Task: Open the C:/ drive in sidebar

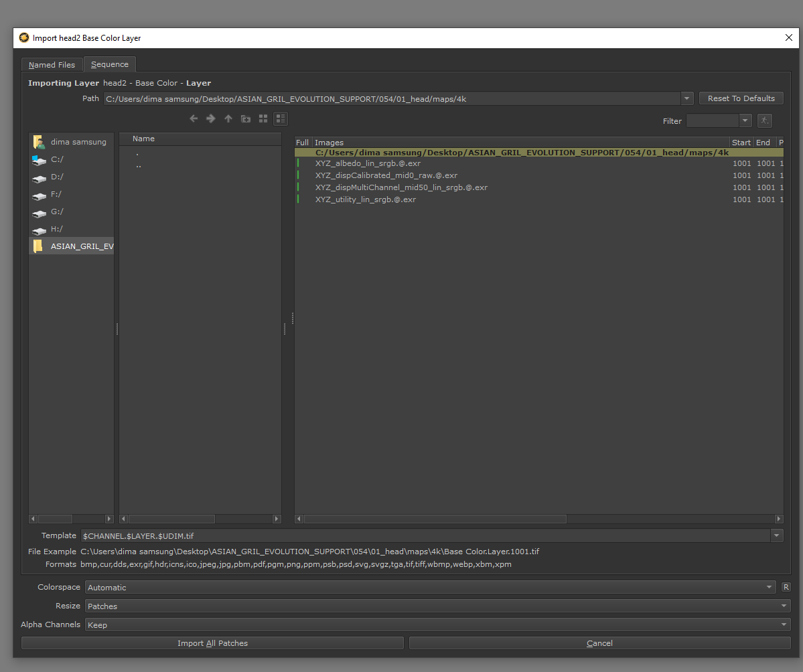Action: click(57, 159)
